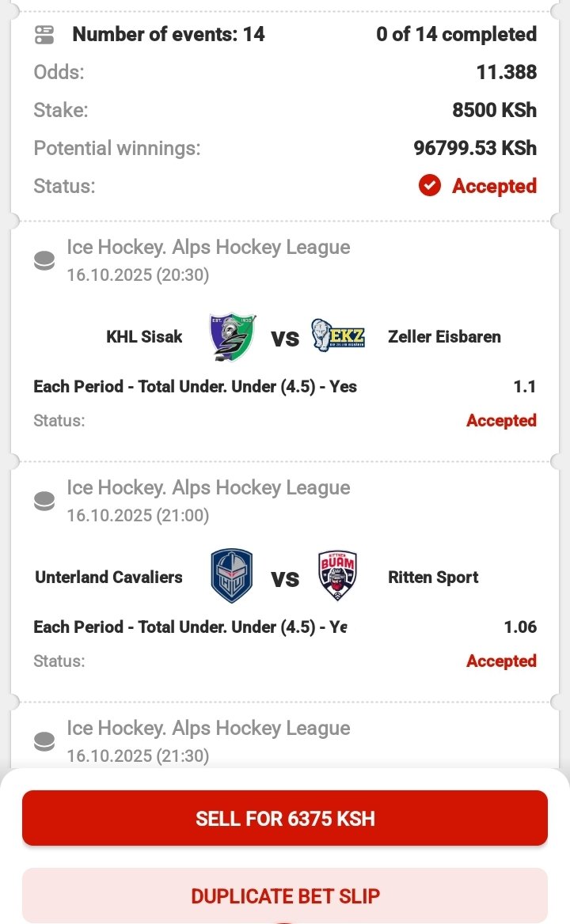Tap the 8500 KSh stake value
This screenshot has height=924, width=570.
494,110
